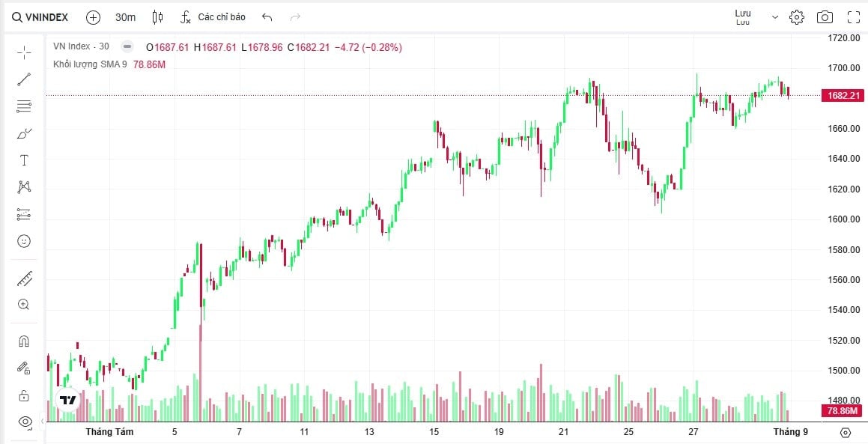Select the trend line drawing tool
This screenshot has height=444, width=868.
point(24,79)
